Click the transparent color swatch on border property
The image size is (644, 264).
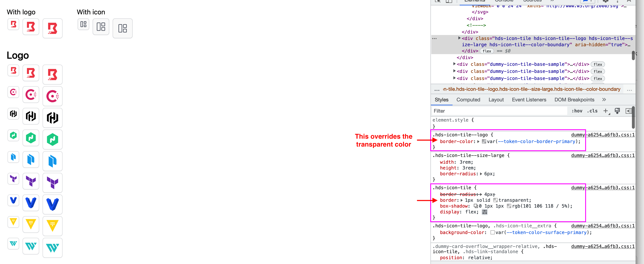[x=495, y=200]
